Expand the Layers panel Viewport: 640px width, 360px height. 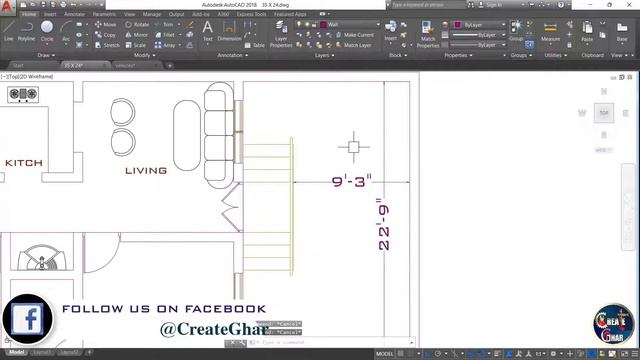(x=324, y=55)
